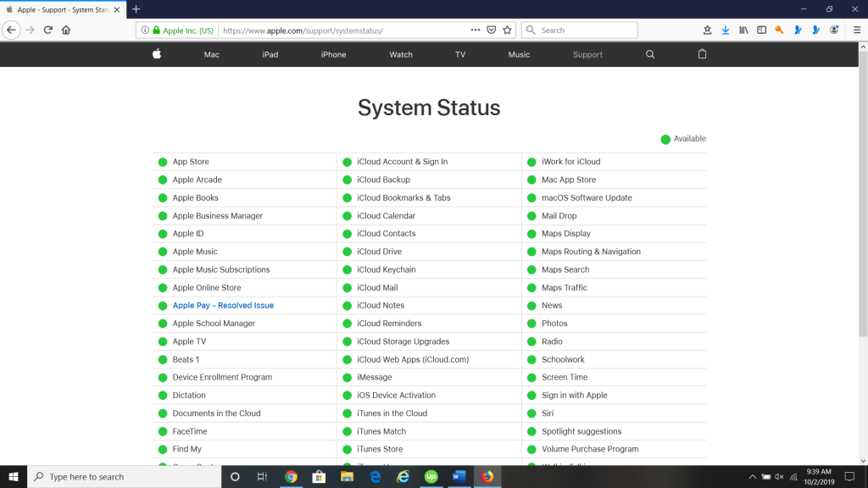868x488 pixels.
Task: Click the Apple Arcade status row
Action: tap(244, 180)
